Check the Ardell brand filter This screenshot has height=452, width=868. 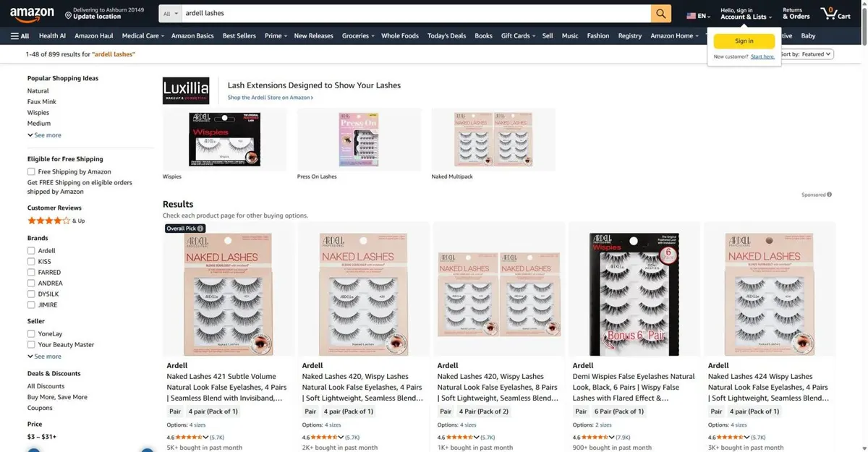point(31,251)
